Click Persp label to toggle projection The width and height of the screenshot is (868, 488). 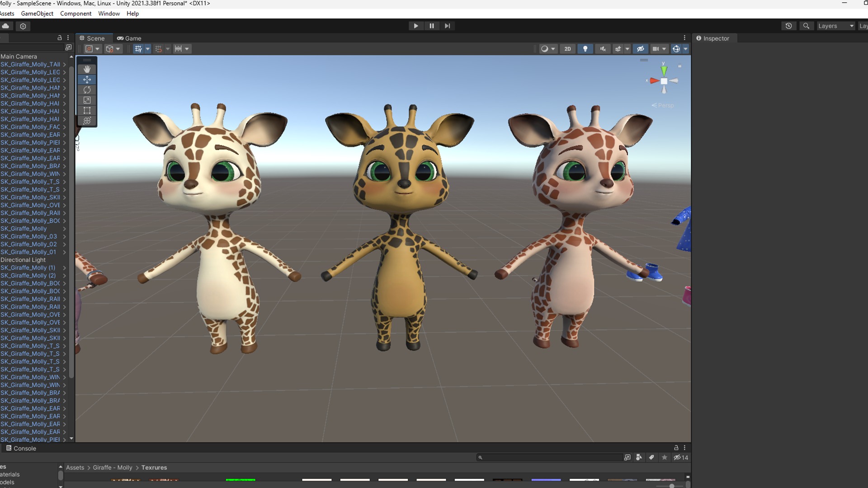tap(663, 105)
